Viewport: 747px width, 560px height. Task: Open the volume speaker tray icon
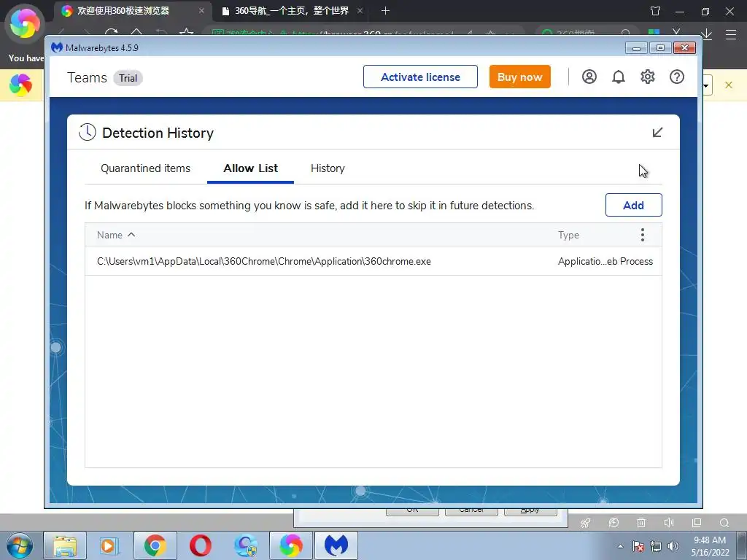pos(673,546)
